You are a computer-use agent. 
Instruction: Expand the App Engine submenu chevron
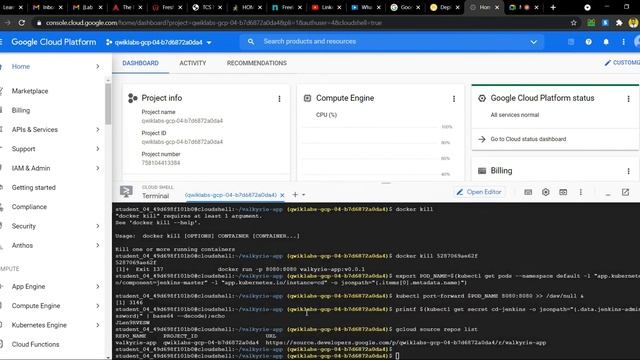[x=98, y=287]
